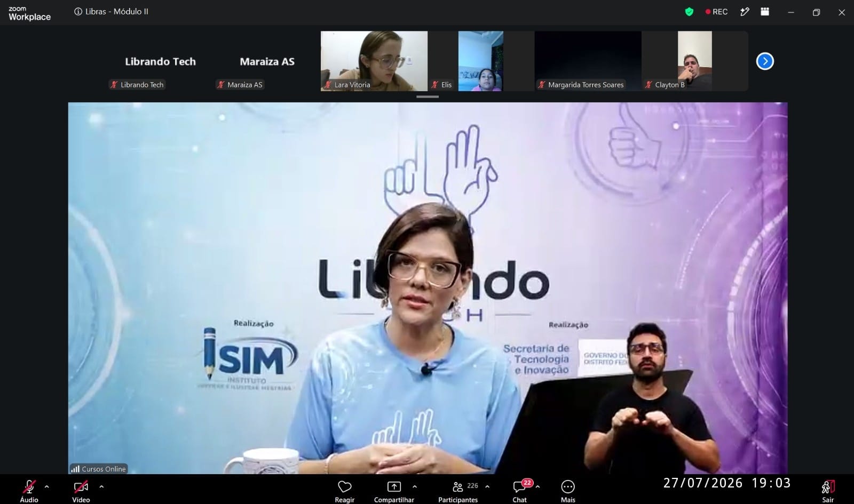Open the Participantes panel
Screen dimensions: 854x504
click(x=458, y=491)
